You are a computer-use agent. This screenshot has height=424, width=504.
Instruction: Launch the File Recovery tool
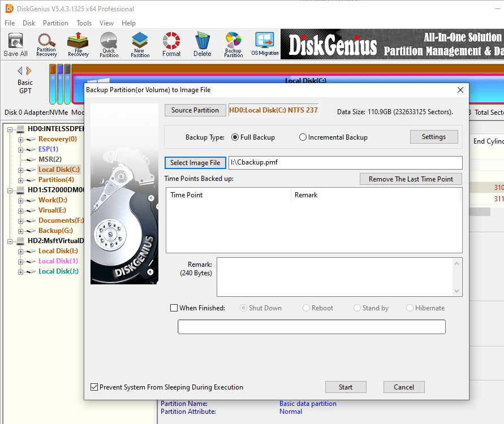tap(78, 45)
